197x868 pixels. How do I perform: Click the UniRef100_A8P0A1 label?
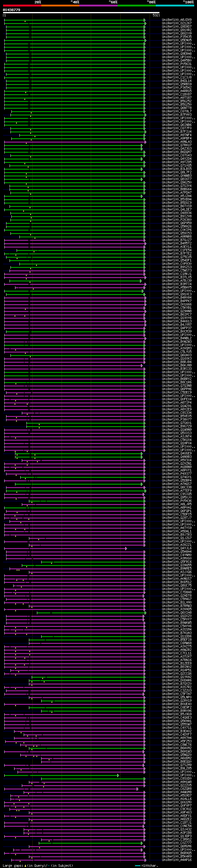point(177,508)
